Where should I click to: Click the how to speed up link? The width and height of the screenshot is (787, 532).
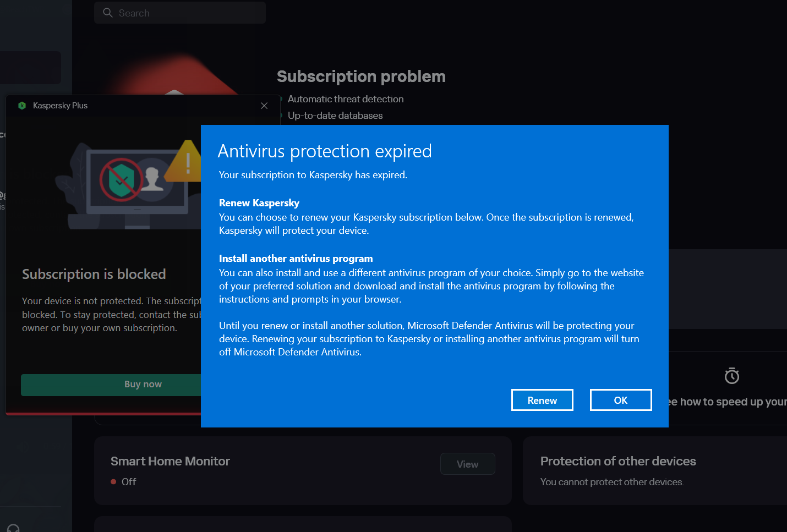[726, 402]
